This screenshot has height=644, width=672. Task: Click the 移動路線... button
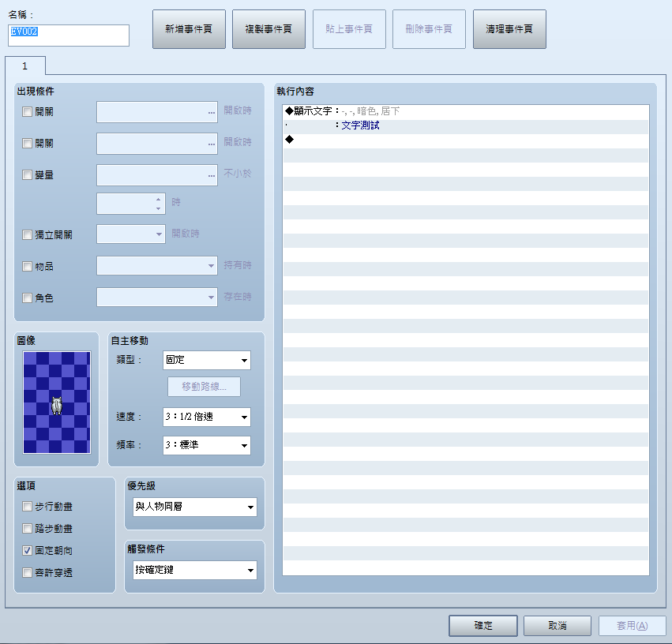204,387
